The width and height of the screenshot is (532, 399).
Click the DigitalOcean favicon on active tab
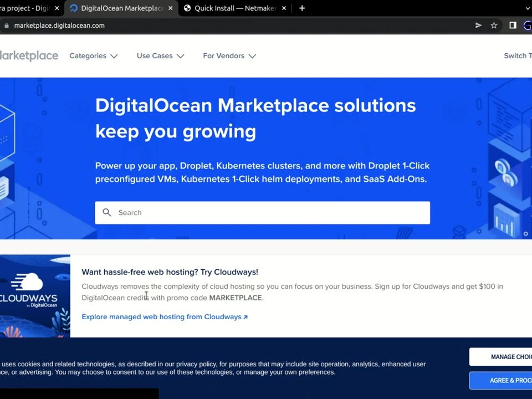click(73, 8)
